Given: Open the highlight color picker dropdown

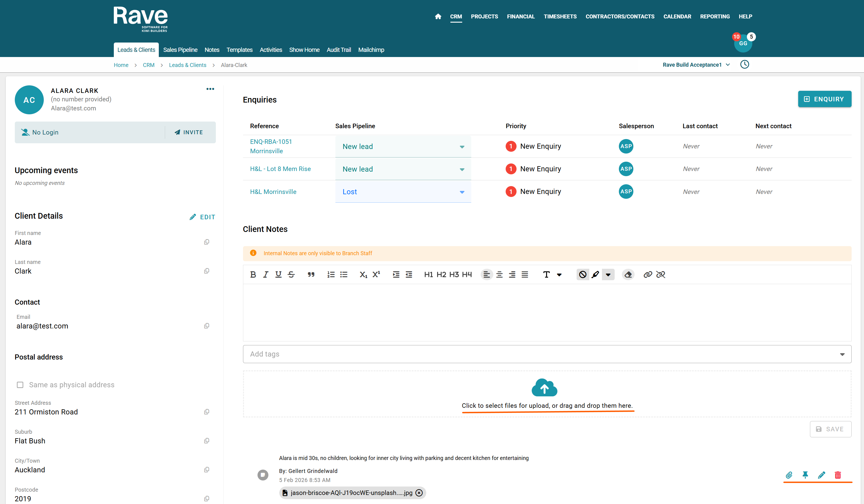Looking at the screenshot, I should click(608, 274).
